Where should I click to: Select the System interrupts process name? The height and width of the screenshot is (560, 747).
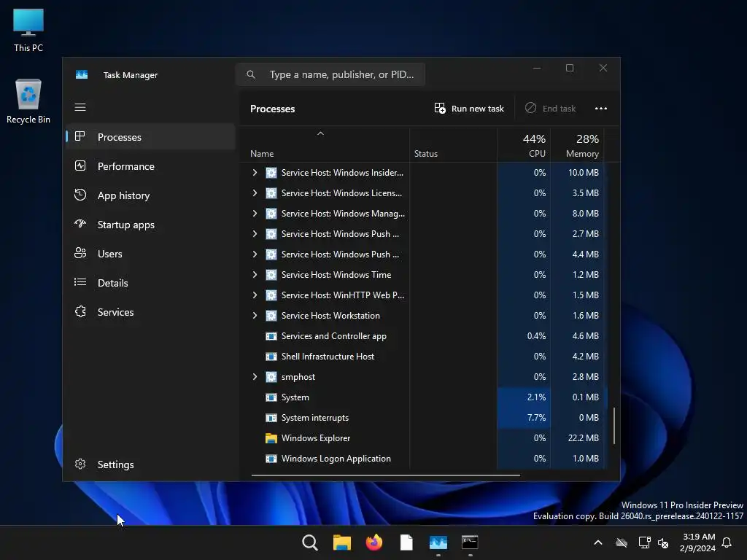pyautogui.click(x=315, y=418)
